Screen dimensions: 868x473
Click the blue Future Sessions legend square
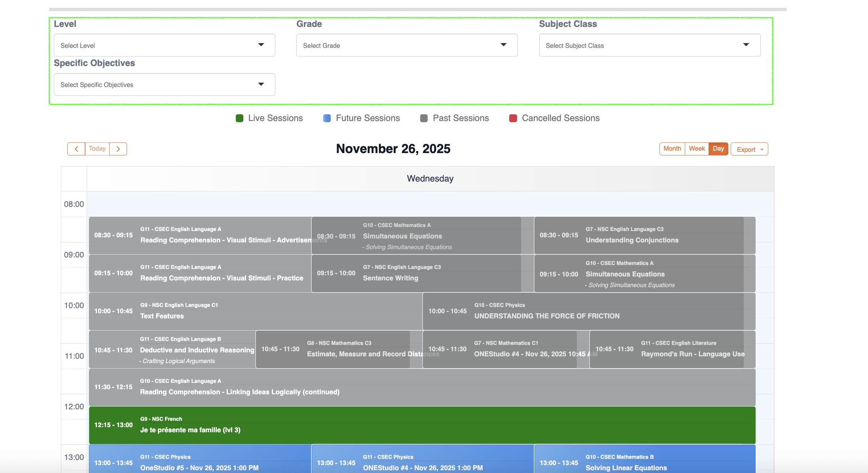pos(327,118)
